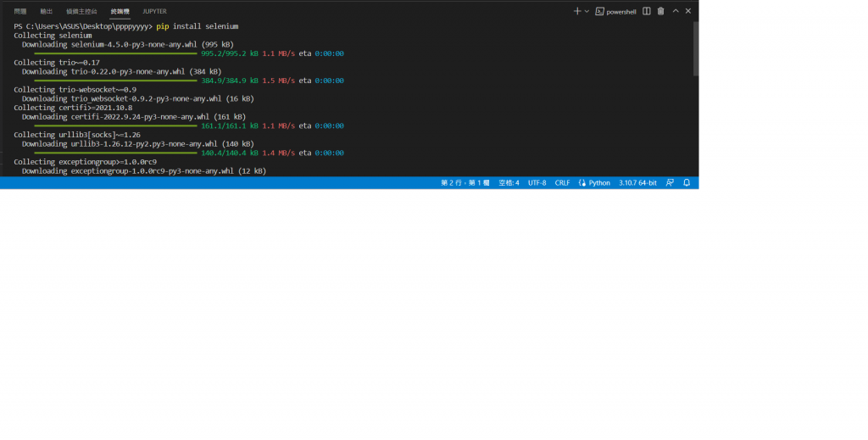
Task: Click the urllib3 progress value 140.4/140.4 kB
Action: (230, 153)
